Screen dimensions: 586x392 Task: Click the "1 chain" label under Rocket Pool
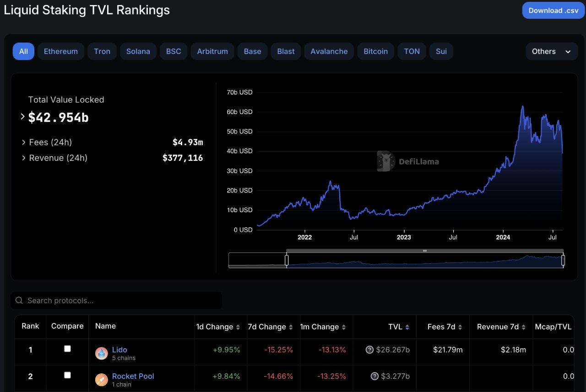(122, 385)
